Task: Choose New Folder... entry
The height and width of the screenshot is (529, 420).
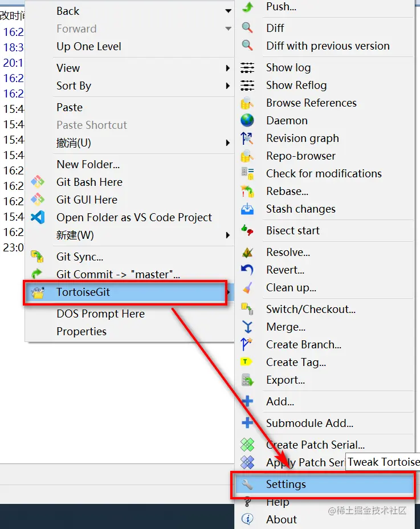Action: pyautogui.click(x=88, y=164)
